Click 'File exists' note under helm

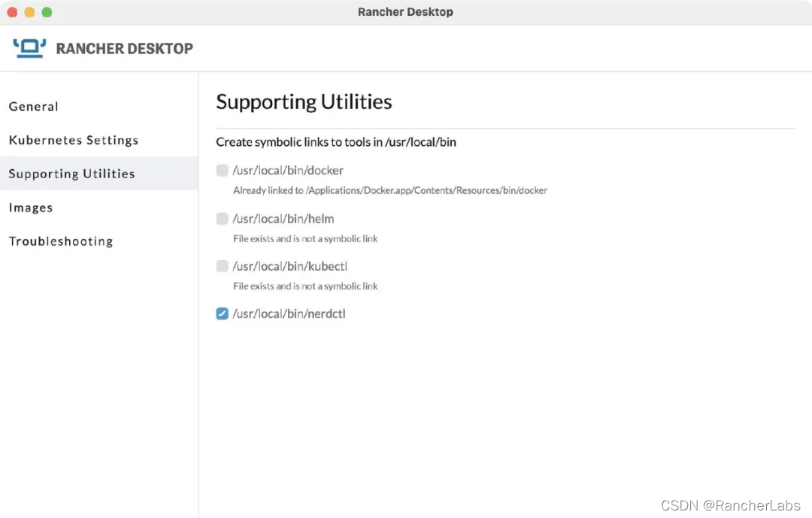click(x=305, y=239)
